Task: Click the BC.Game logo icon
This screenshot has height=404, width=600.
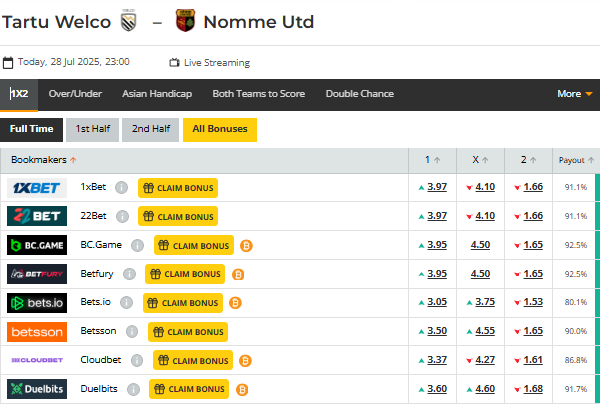Action: pos(37,245)
